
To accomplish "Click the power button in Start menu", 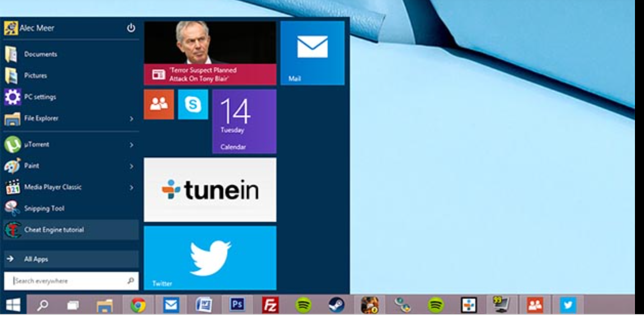I will tap(131, 28).
